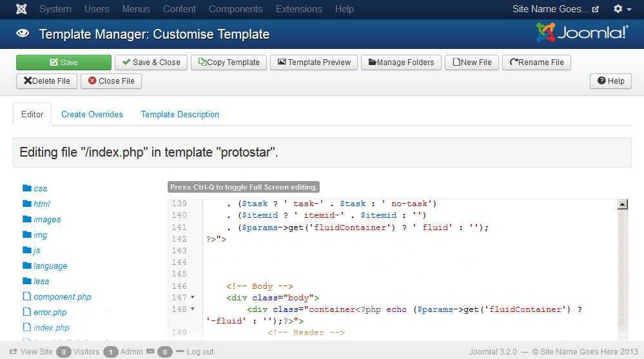Switch to Create Overrides tab
Screen dimensions: 644x359
(92, 114)
